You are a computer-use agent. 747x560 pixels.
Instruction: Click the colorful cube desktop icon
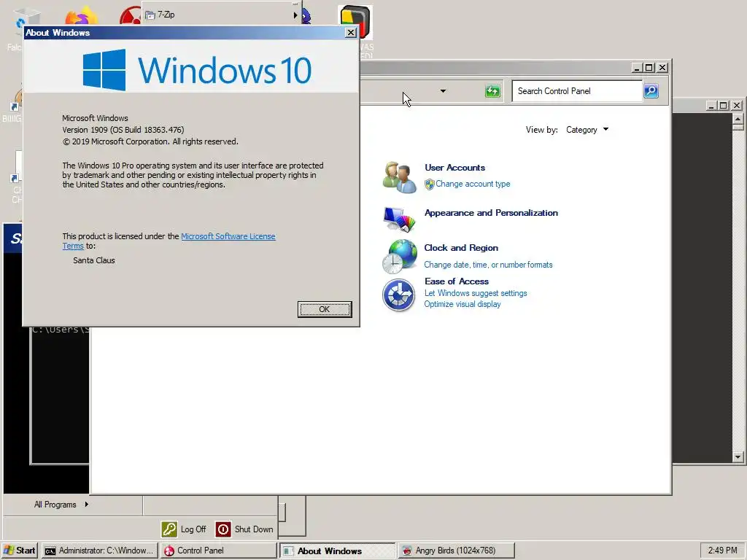(355, 22)
